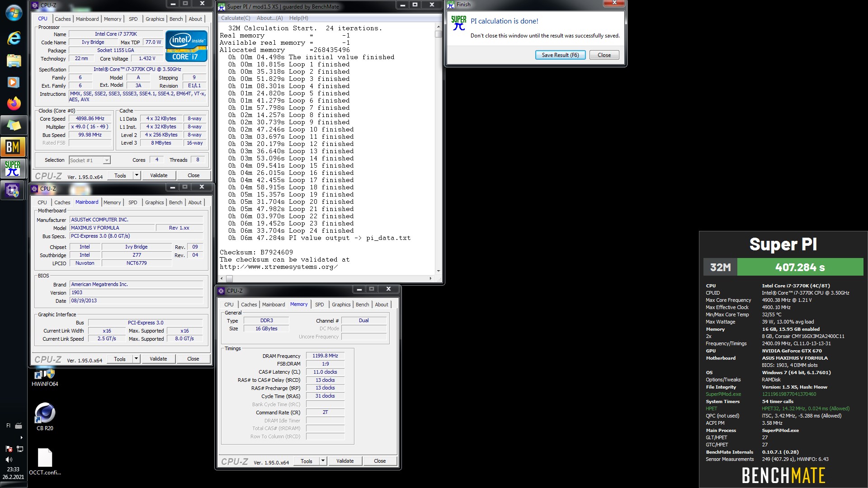Click Loop 24 finished line in Super PI
This screenshot has width=868, height=488.
pyautogui.click(x=291, y=230)
